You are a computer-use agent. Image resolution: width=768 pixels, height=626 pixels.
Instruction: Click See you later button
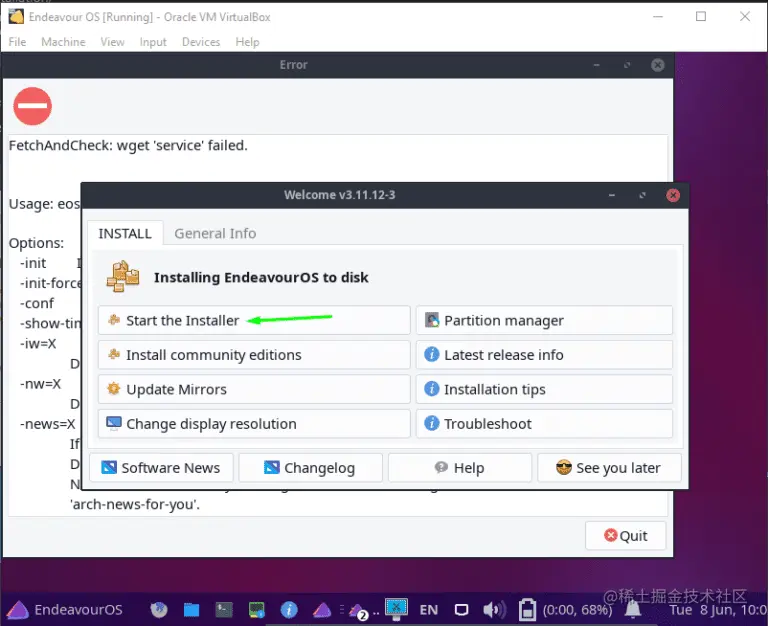pyautogui.click(x=609, y=468)
